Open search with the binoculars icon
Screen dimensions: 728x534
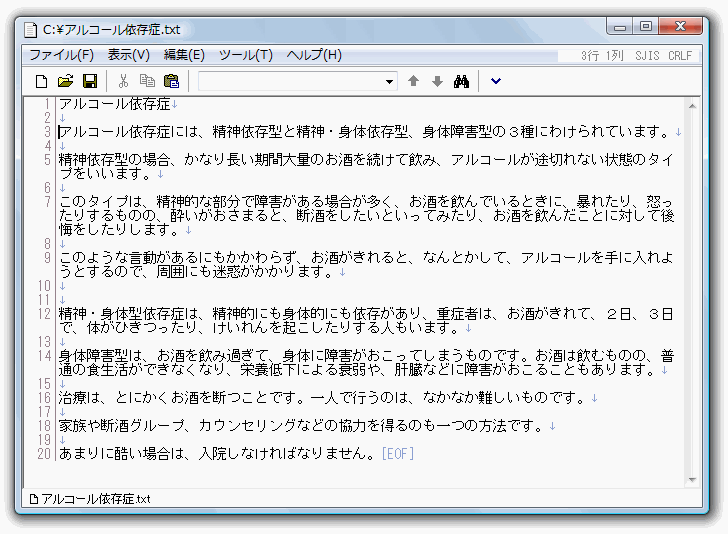tap(462, 82)
